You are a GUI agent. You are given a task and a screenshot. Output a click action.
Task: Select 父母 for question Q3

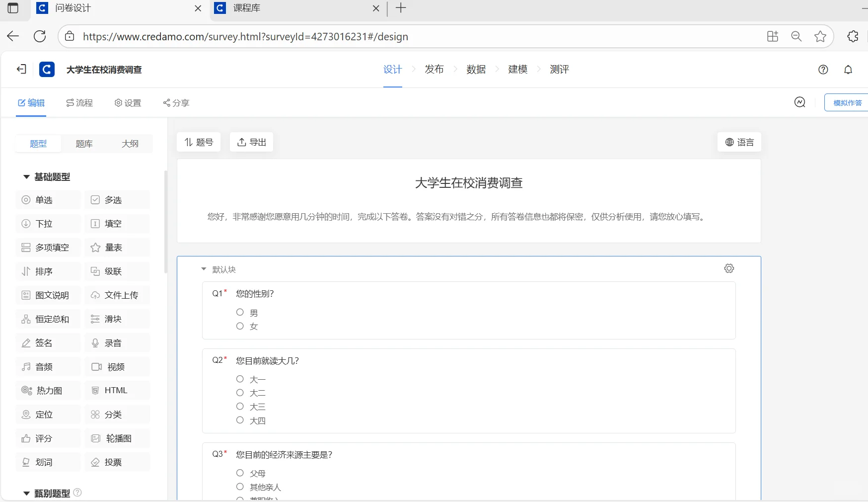240,473
